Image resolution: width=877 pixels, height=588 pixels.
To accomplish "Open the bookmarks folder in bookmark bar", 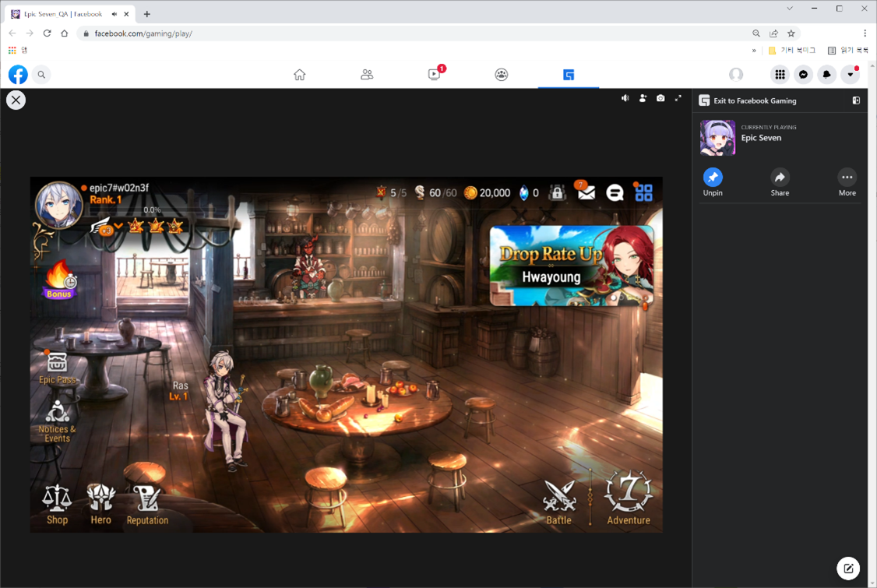I will pos(792,51).
